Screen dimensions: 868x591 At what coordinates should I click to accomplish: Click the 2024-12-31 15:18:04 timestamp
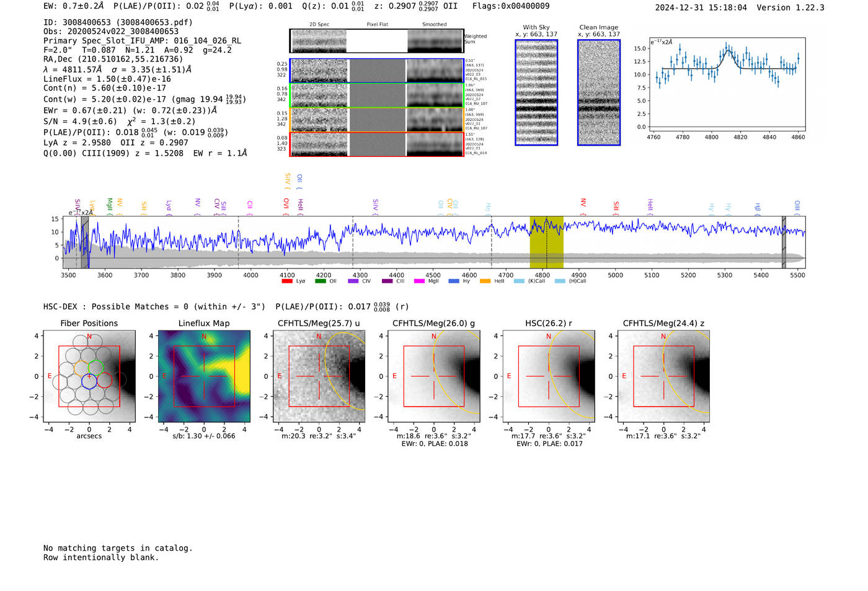[x=701, y=8]
